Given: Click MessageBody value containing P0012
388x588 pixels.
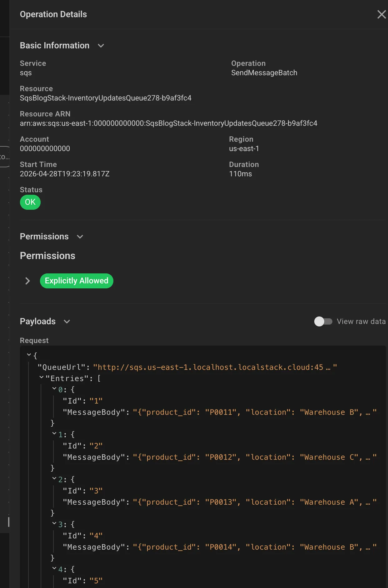Looking at the screenshot, I should pyautogui.click(x=255, y=457).
